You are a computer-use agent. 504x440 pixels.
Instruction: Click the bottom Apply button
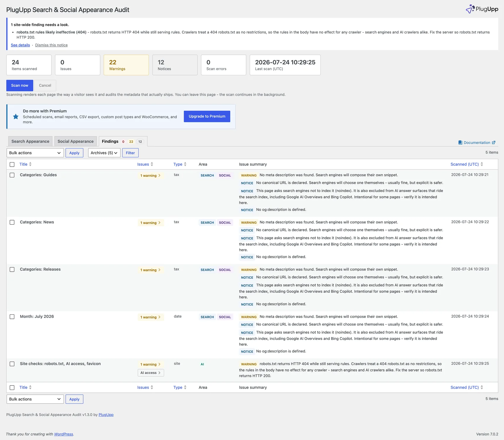click(74, 399)
